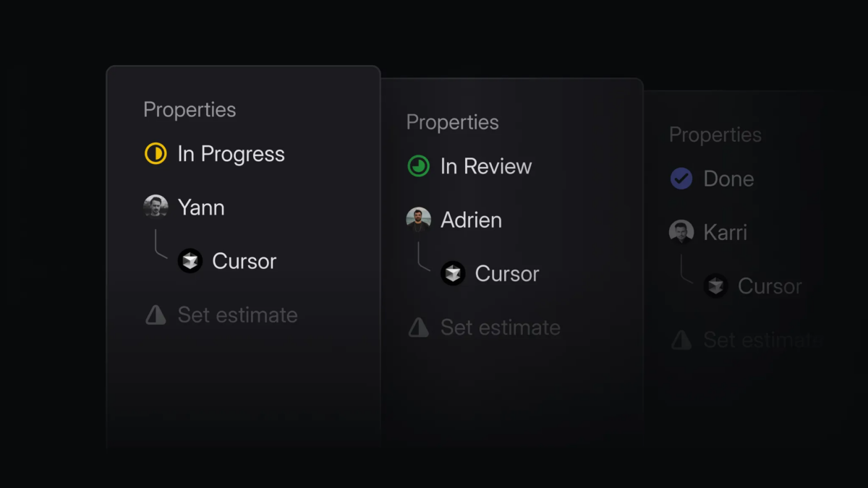Click the Cursor agent icon under Yann

coord(190,261)
